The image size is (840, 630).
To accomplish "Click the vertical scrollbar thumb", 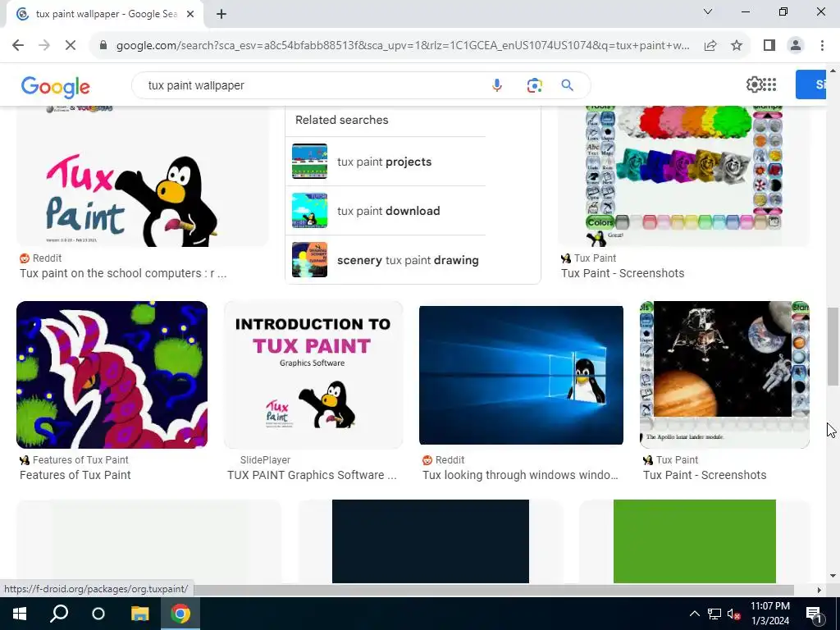I will pos(833,346).
